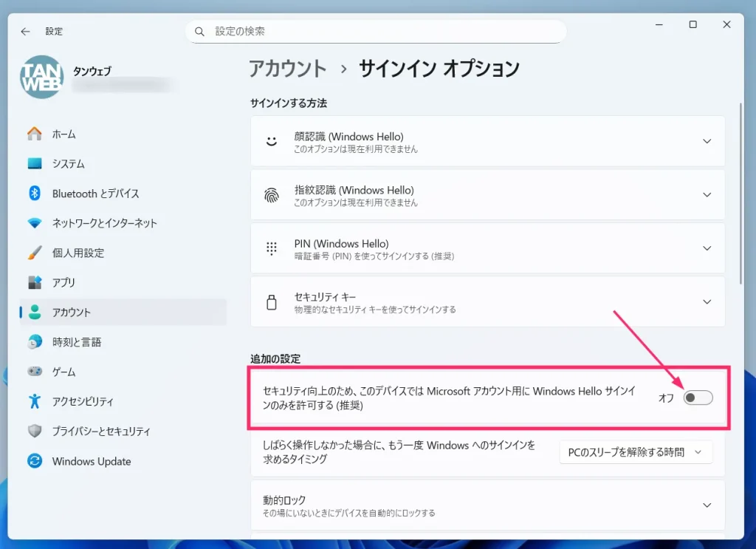
Task: Click the fingerprint recognition icon
Action: coord(272,195)
